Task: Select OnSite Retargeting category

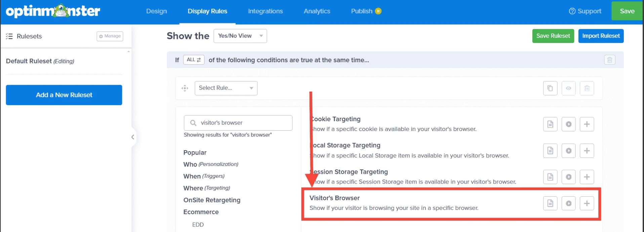Action: point(212,200)
